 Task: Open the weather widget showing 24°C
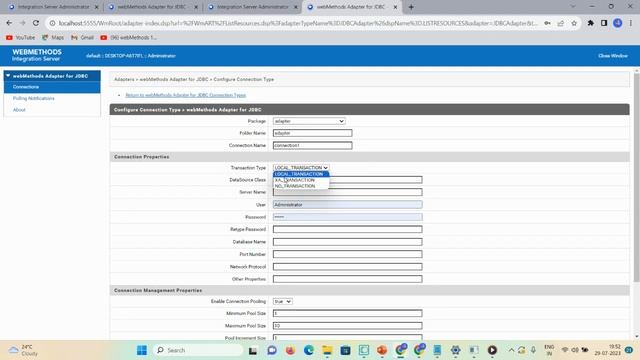24,350
